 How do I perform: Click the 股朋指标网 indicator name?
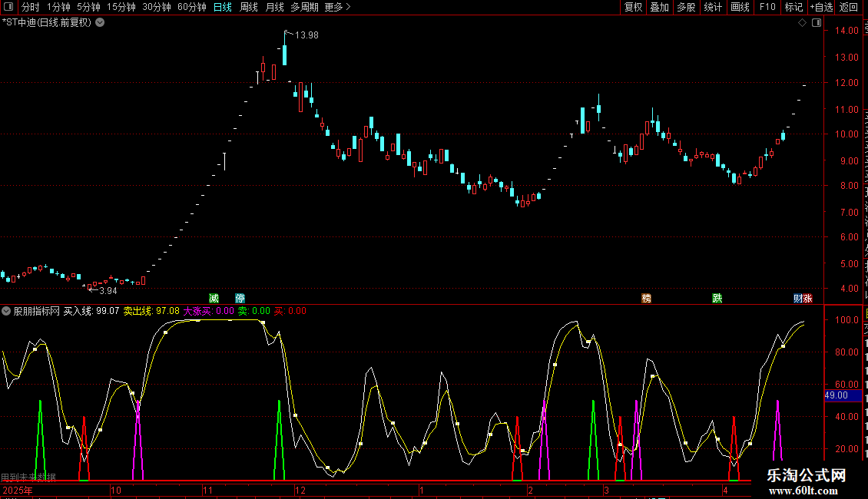pyautogui.click(x=37, y=311)
